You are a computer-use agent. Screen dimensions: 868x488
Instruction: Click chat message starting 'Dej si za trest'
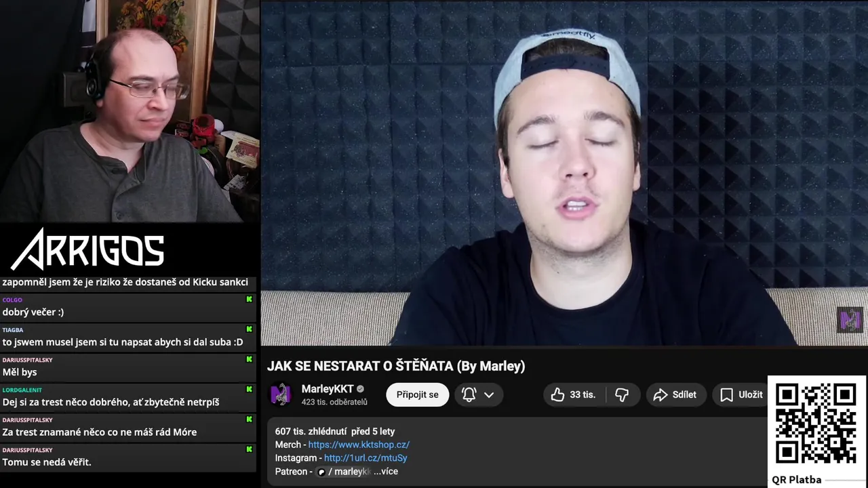click(111, 403)
